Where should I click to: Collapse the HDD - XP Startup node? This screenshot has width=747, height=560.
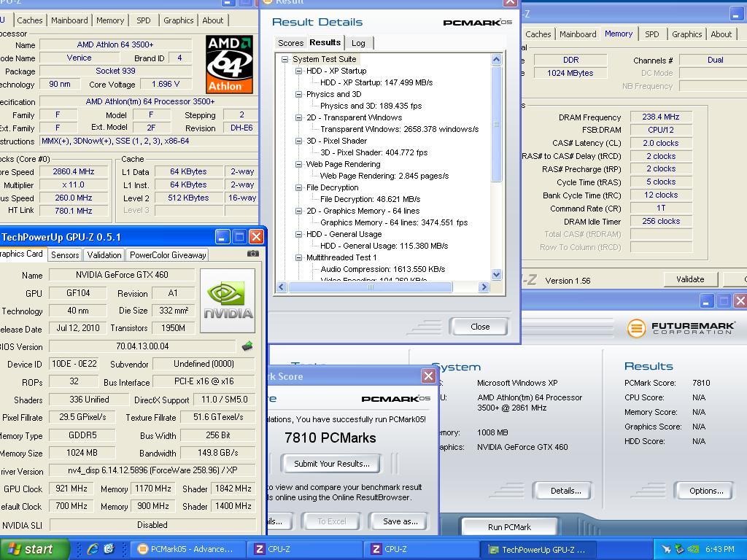298,71
